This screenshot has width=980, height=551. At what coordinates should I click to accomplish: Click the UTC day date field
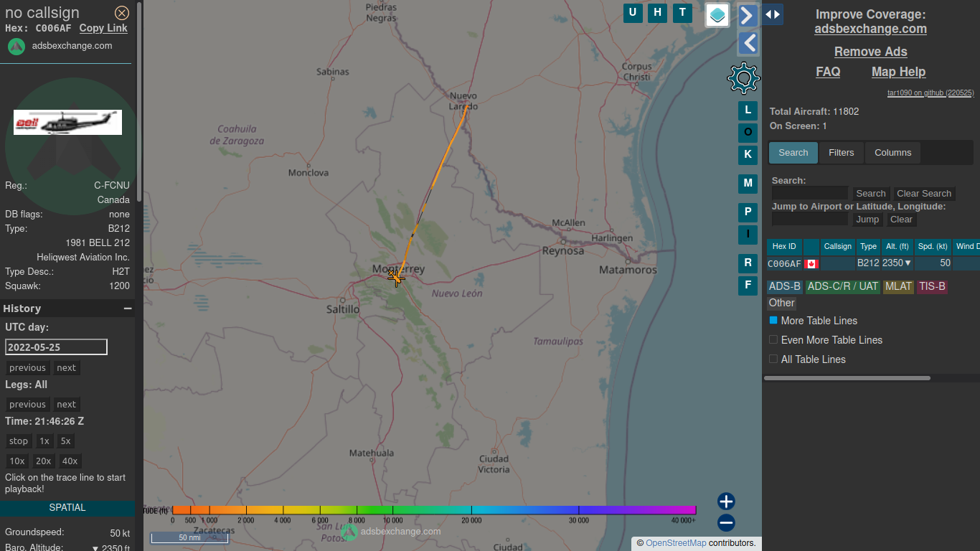pos(56,347)
